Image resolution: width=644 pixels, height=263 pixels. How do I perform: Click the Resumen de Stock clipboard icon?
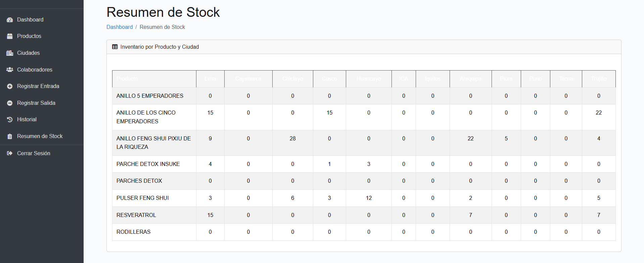10,136
